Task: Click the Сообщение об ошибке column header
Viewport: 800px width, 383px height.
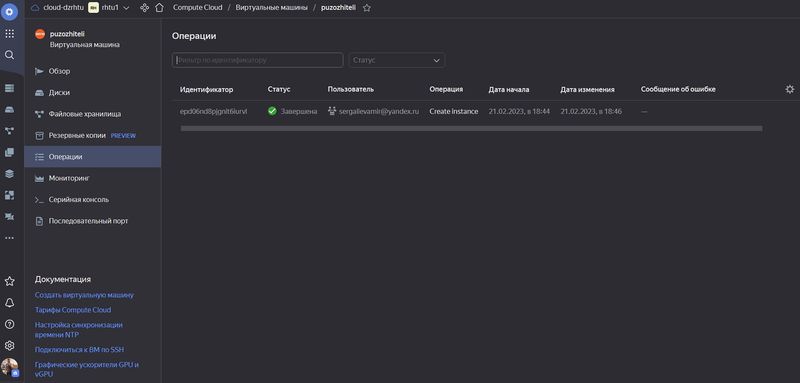Action: pyautogui.click(x=678, y=89)
